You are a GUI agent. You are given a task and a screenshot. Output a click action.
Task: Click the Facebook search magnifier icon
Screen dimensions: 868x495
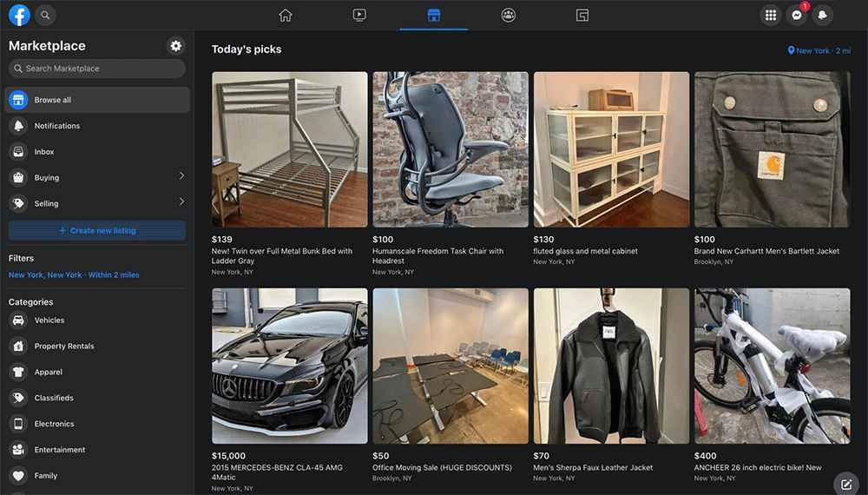tap(45, 15)
